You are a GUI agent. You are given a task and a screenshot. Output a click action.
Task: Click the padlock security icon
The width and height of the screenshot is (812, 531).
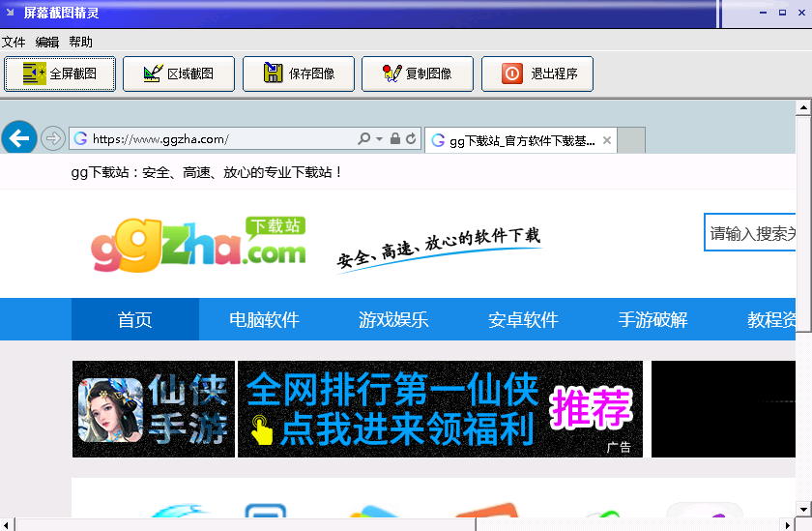(x=395, y=138)
